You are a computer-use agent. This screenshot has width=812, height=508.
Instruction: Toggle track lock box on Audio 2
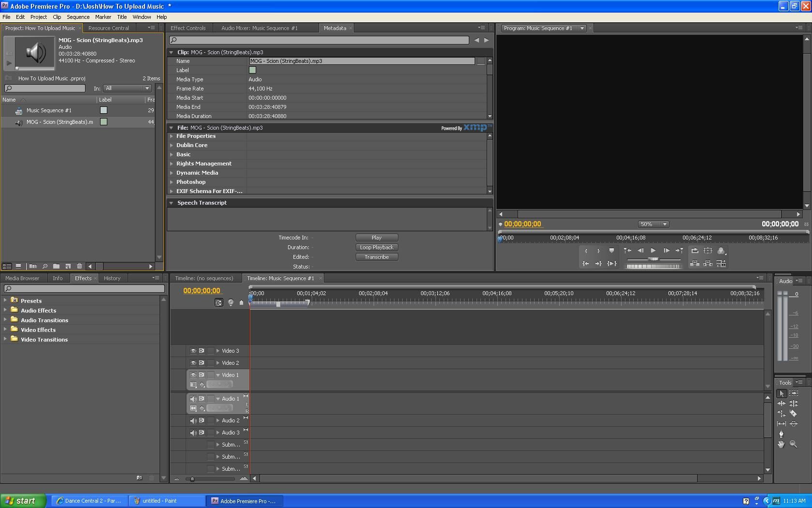(x=210, y=421)
